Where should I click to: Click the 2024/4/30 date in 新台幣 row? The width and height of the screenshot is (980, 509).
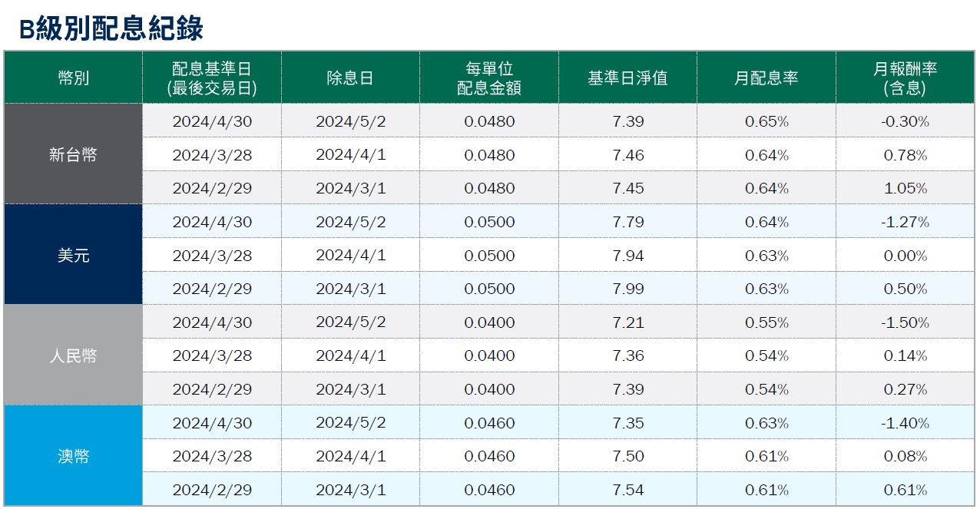click(x=212, y=121)
